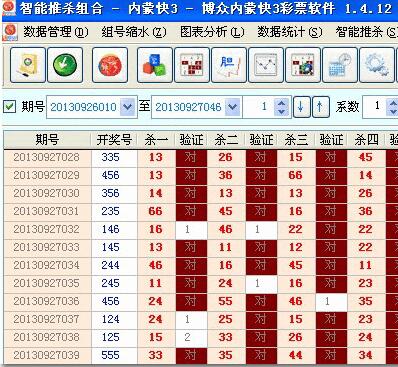
Task: Open the gears settings toolbar icon
Action: [x=377, y=65]
